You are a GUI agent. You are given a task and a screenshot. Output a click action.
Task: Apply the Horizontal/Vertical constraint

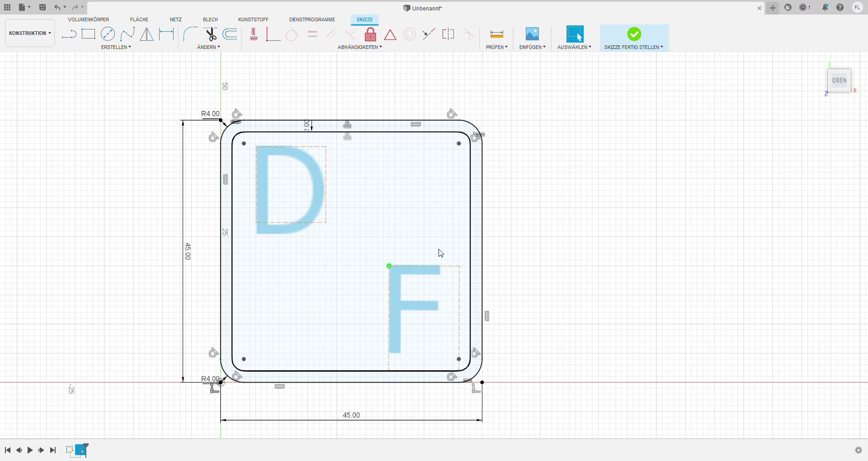pyautogui.click(x=254, y=34)
